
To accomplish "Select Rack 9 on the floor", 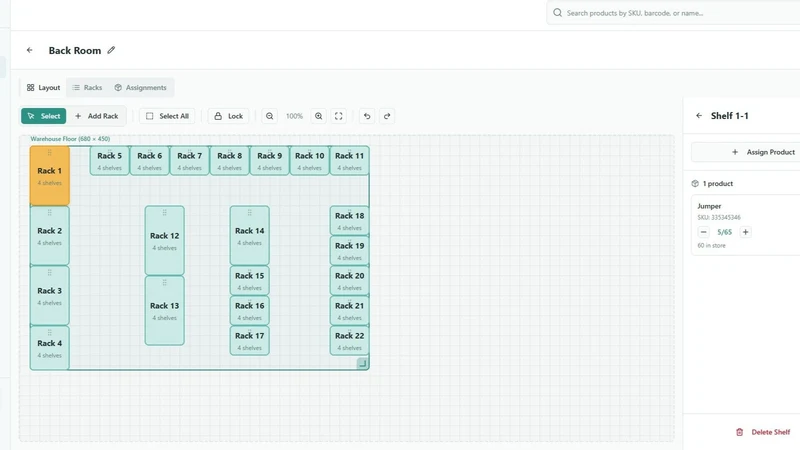I will click(x=269, y=161).
